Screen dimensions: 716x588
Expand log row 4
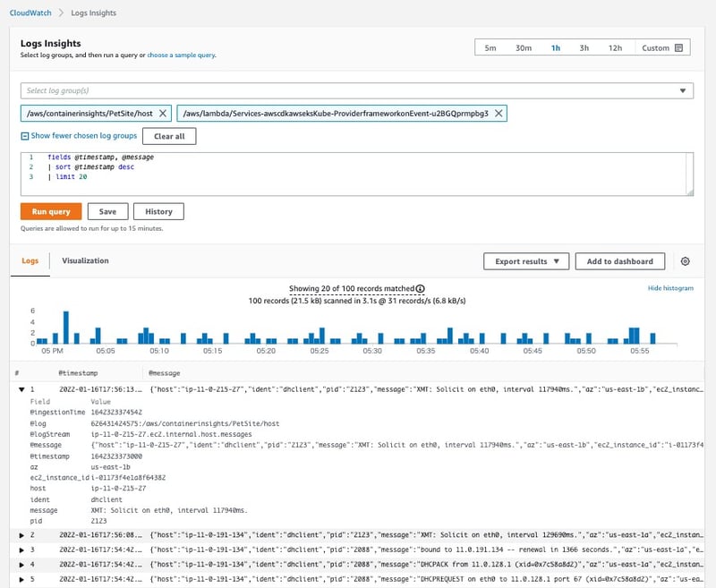tap(21, 565)
